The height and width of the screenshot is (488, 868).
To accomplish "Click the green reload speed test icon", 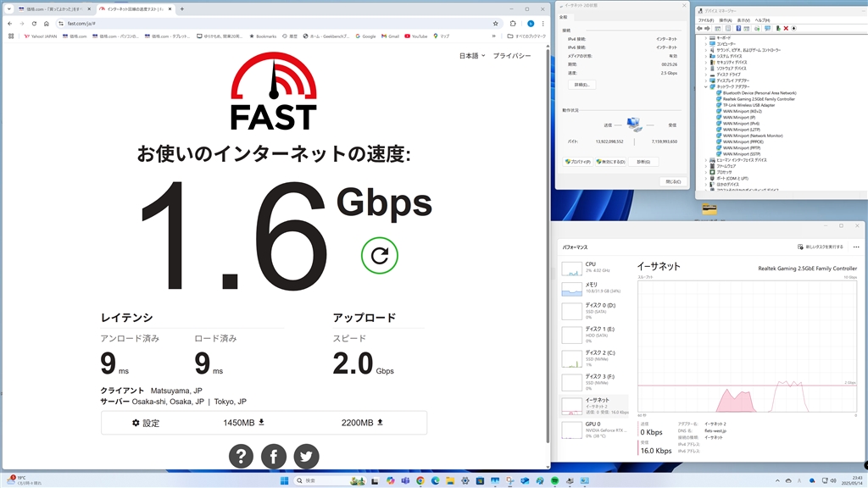I will [x=379, y=255].
